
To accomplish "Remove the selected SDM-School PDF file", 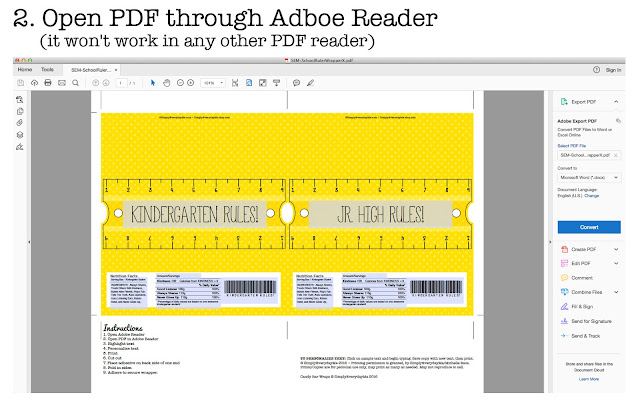I will pos(616,155).
